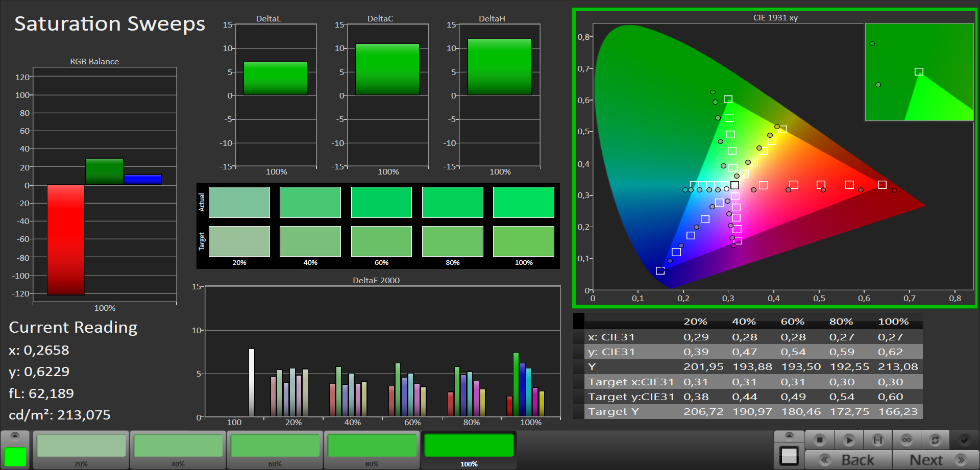This screenshot has width=980, height=470.
Task: Click the Target 100% patch in the comparison panel
Action: [524, 241]
